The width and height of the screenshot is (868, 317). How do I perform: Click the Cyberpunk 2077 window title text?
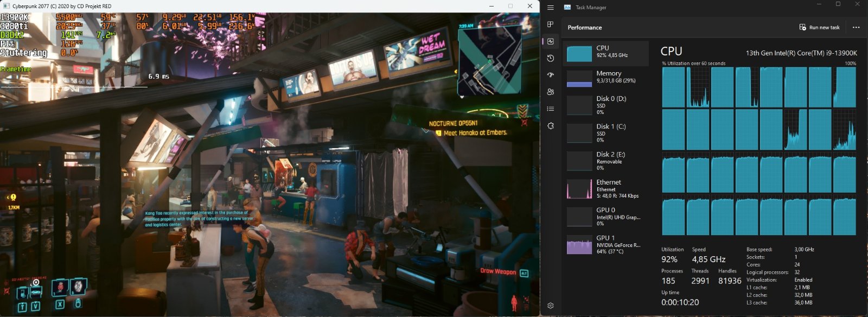62,7
